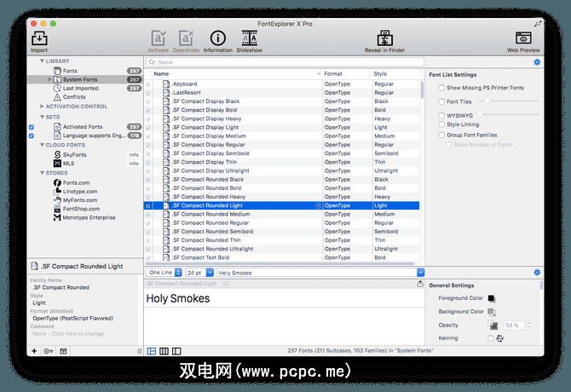Enable the WYSIWYG checkbox
This screenshot has width=571, height=392.
click(x=441, y=115)
